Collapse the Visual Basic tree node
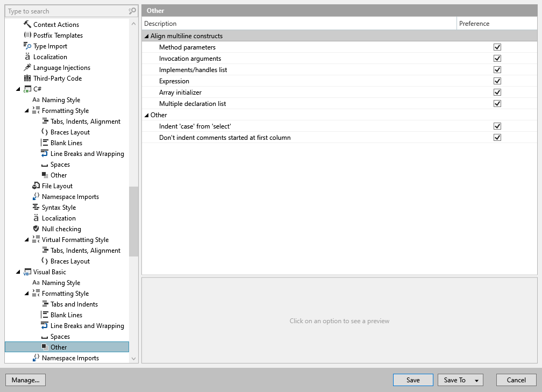Image resolution: width=542 pixels, height=392 pixels. [18, 272]
